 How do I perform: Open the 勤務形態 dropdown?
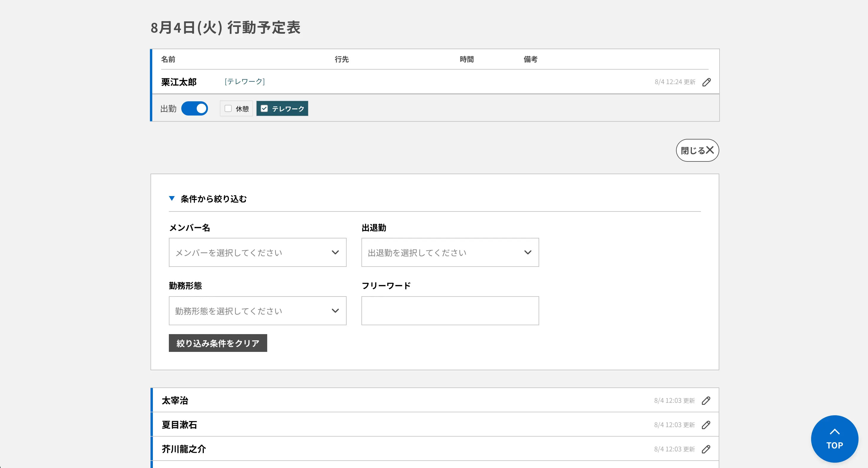(257, 311)
